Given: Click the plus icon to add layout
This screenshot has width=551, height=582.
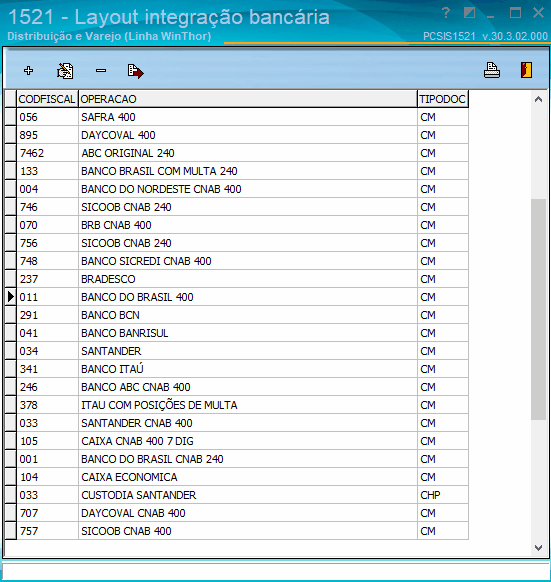Looking at the screenshot, I should click(x=28, y=71).
